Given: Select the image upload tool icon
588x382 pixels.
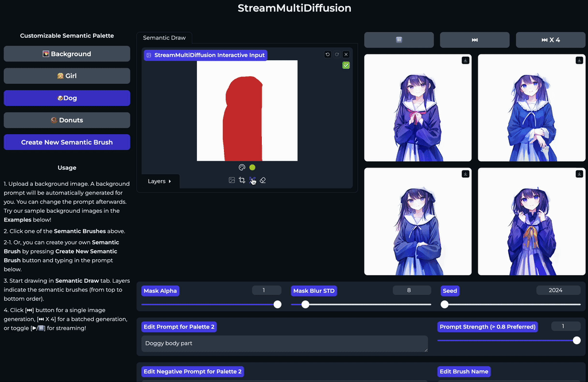Looking at the screenshot, I should 232,181.
